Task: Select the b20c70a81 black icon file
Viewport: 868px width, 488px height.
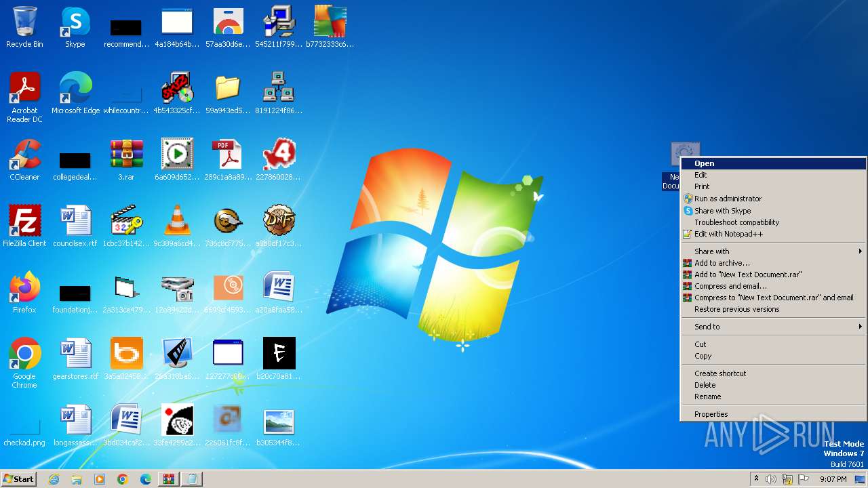Action: click(x=279, y=359)
